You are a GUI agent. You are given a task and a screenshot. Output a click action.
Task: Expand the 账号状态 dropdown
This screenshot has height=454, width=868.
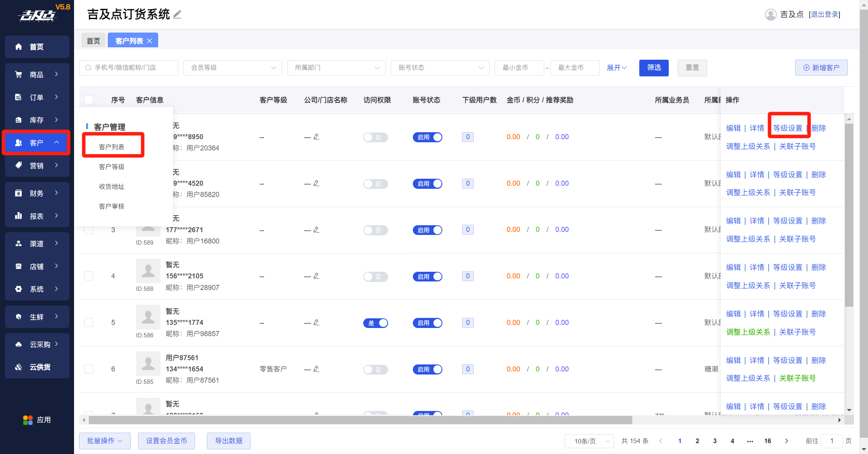[440, 68]
